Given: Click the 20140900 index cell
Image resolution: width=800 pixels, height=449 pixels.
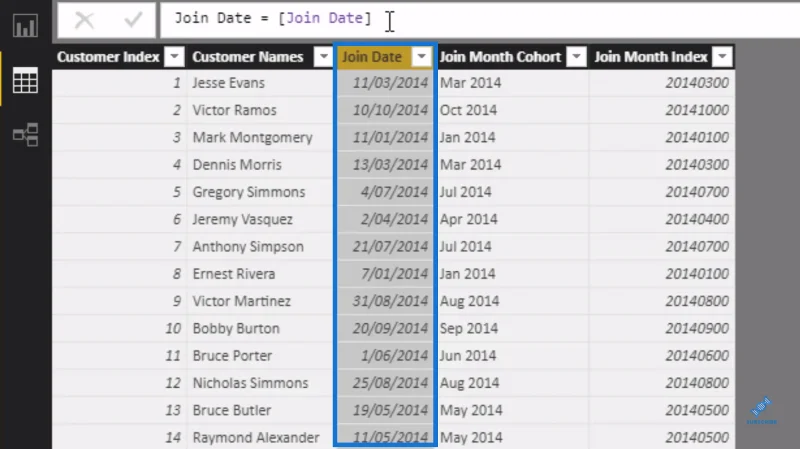Looking at the screenshot, I should point(662,329).
